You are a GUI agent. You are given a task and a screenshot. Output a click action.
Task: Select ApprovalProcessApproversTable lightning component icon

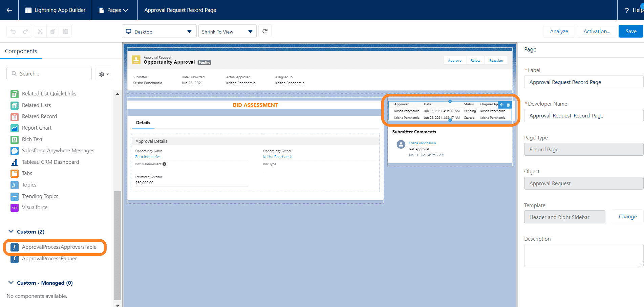click(15, 247)
